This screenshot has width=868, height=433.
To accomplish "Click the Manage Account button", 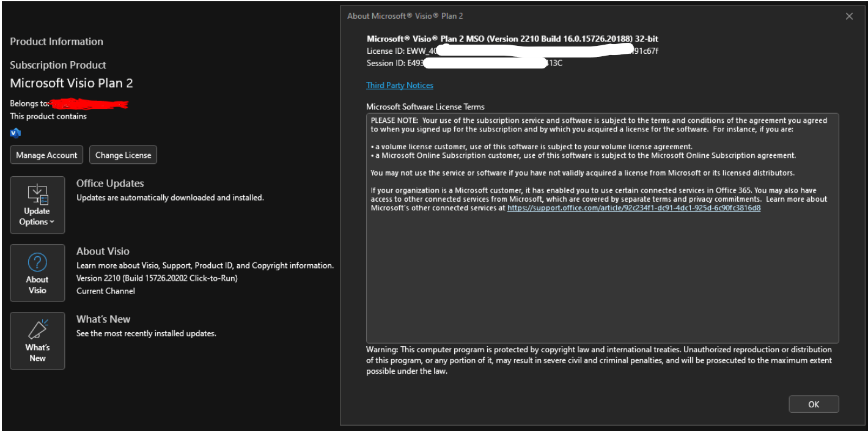I will point(46,155).
